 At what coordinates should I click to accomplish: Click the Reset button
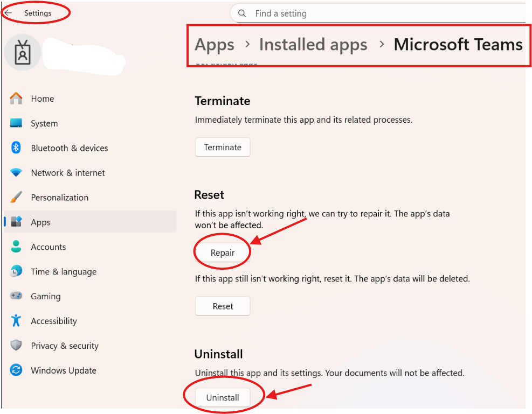[x=223, y=306]
